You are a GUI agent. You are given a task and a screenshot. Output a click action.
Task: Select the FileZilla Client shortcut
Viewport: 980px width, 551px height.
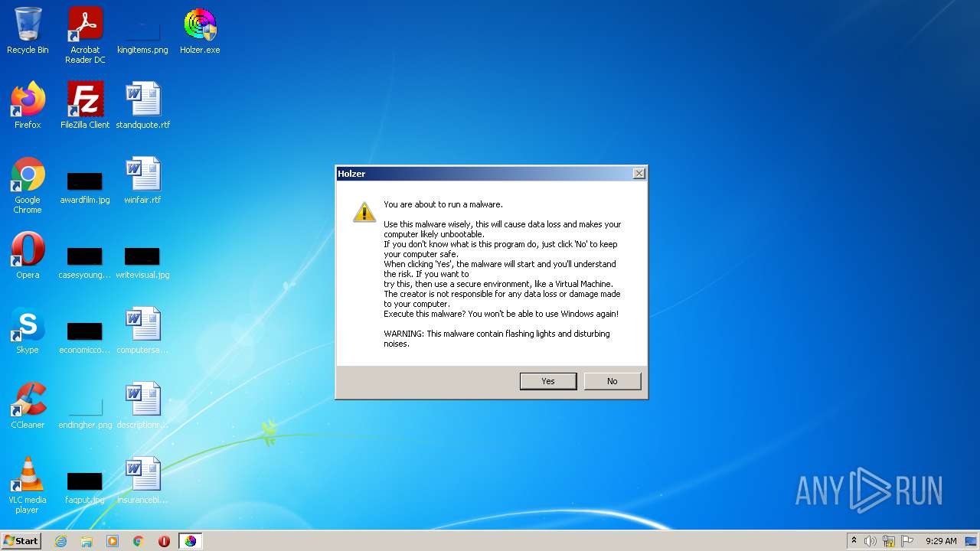(x=85, y=106)
